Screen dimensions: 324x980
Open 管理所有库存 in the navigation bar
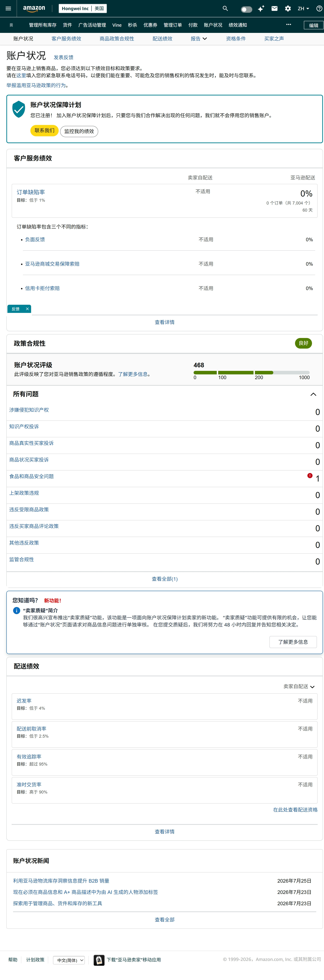[43, 25]
